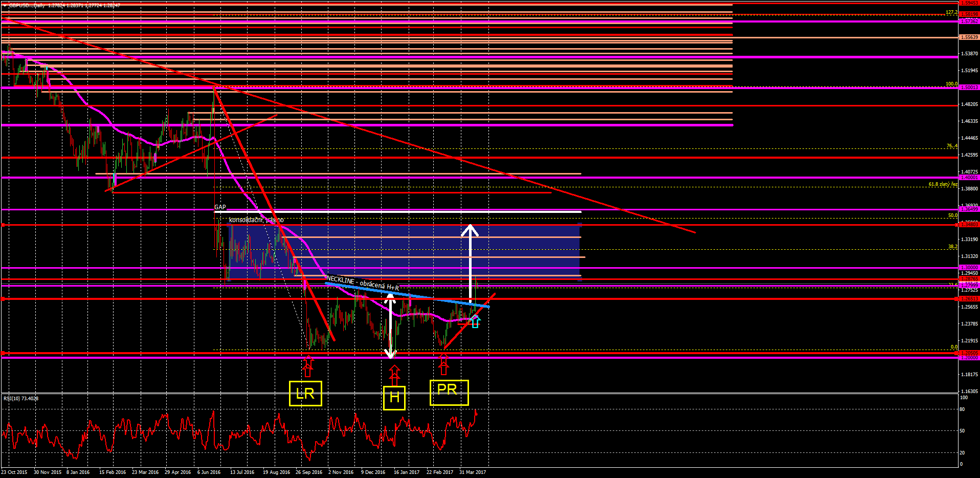Click the red up arrow above H label
980x478 pixels.
pos(394,375)
